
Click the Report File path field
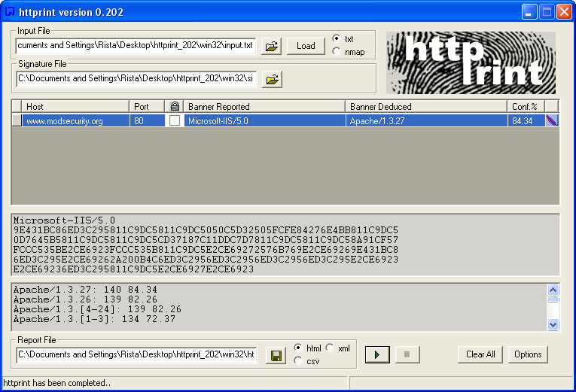(136, 354)
